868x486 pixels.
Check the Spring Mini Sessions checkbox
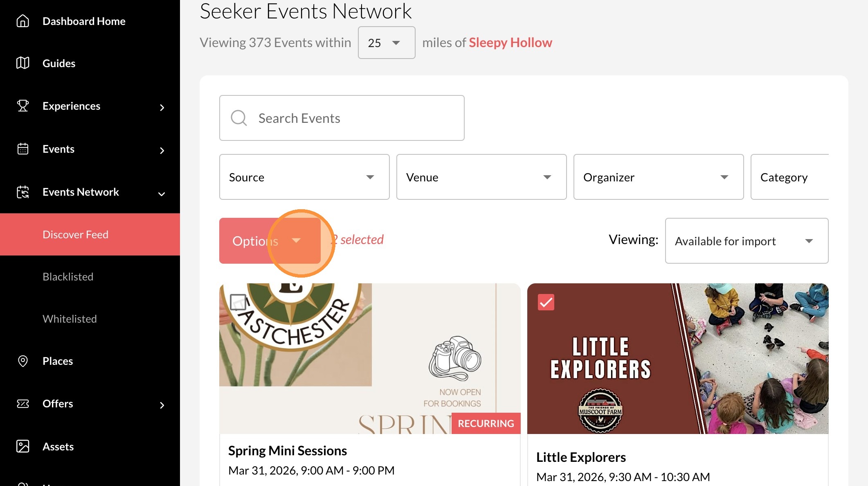(238, 302)
